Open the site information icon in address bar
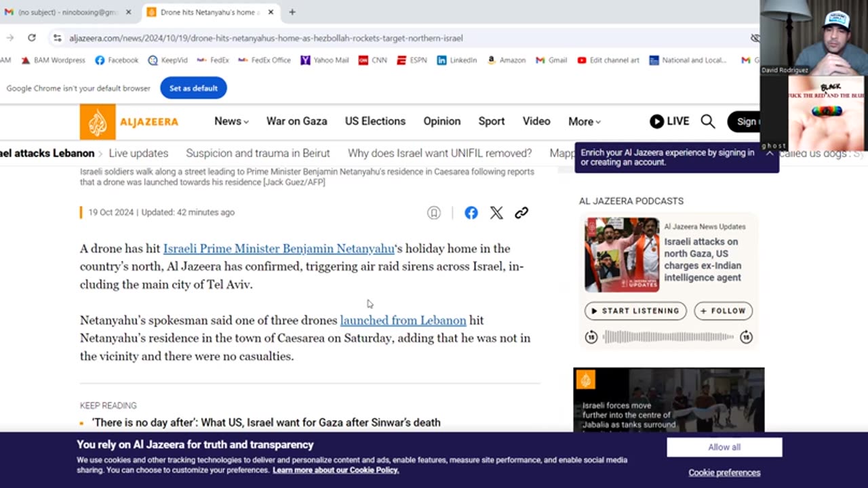The width and height of the screenshot is (868, 488). [x=57, y=38]
